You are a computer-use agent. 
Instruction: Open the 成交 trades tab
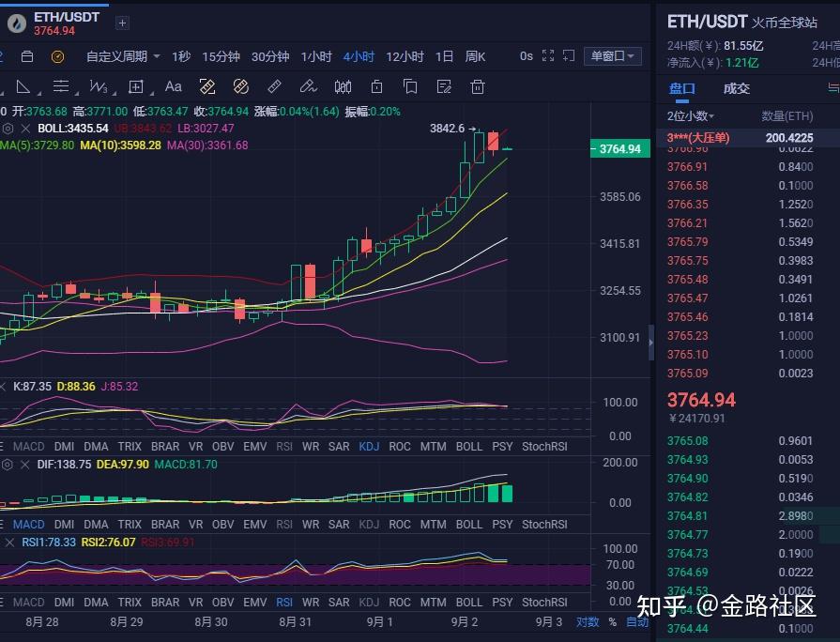click(736, 88)
